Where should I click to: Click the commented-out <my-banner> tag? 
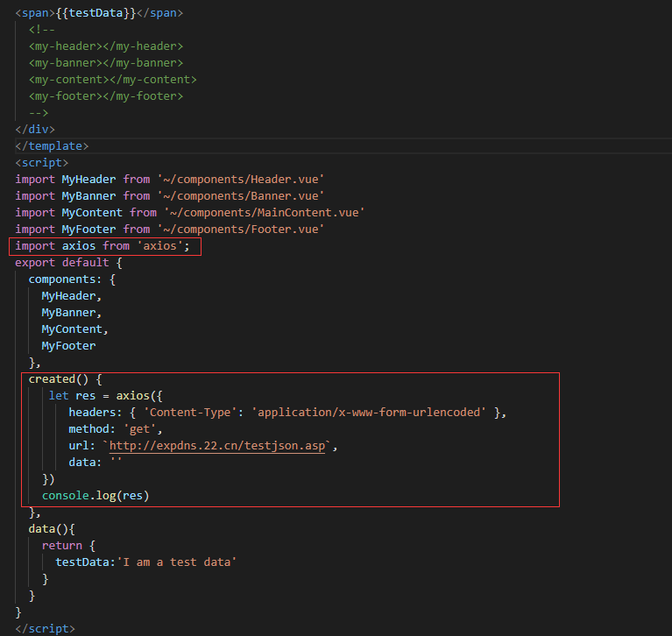tap(105, 63)
